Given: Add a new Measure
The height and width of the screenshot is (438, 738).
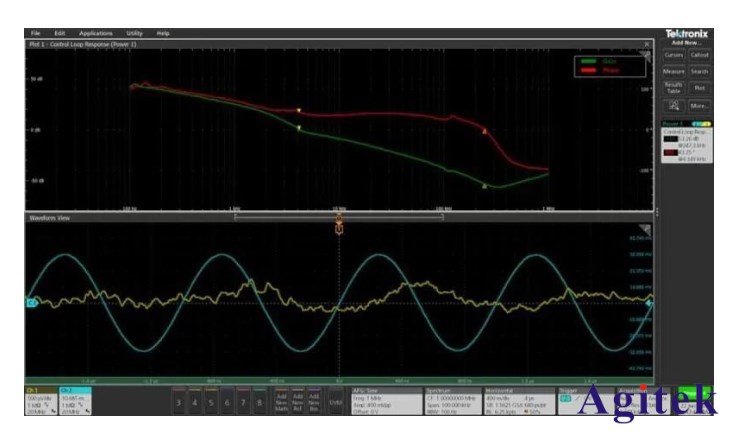Looking at the screenshot, I should (673, 71).
